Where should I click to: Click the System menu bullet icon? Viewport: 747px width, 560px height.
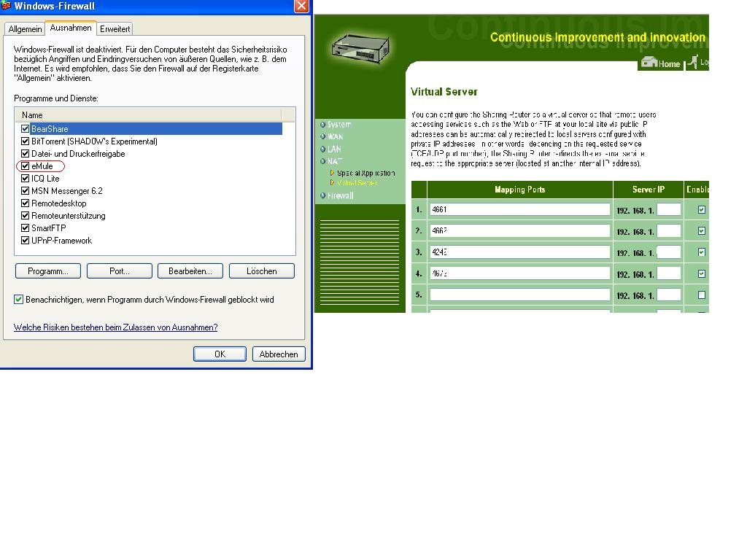tap(323, 124)
